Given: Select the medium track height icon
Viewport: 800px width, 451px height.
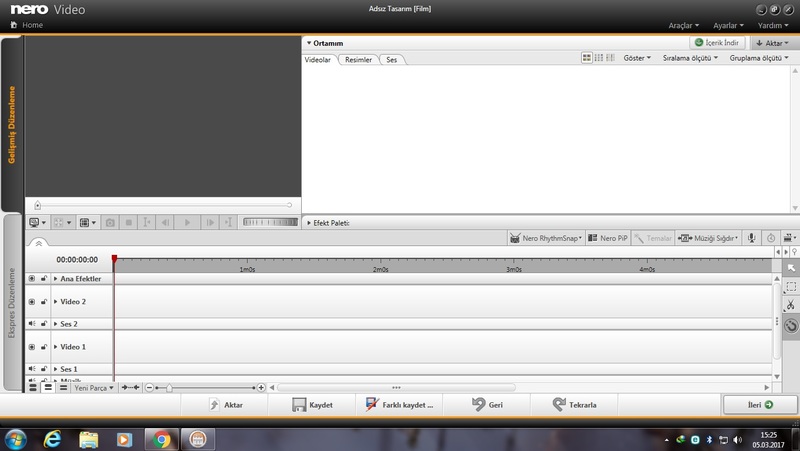Looking at the screenshot, I should [x=48, y=388].
